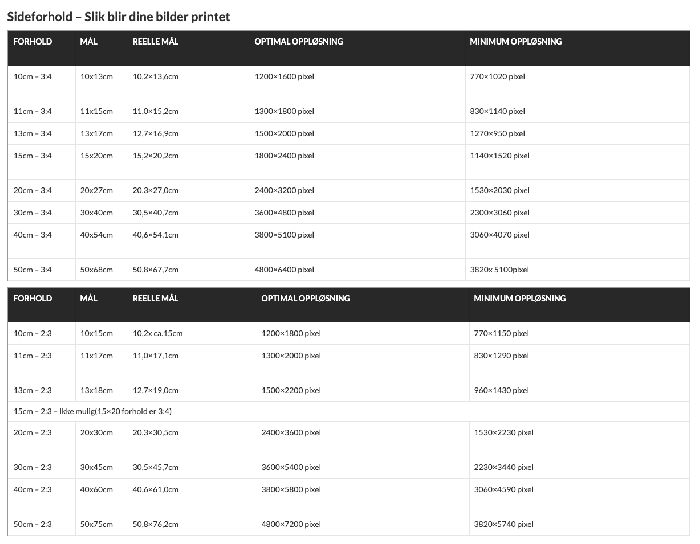Screen dimensions: 700x544
Task: Select the 30x45cm size cell
Action: (x=96, y=467)
